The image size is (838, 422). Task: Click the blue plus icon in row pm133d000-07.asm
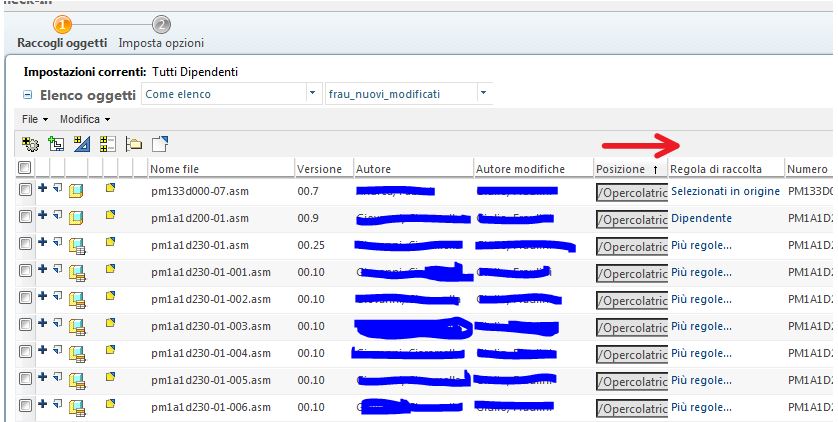42,187
